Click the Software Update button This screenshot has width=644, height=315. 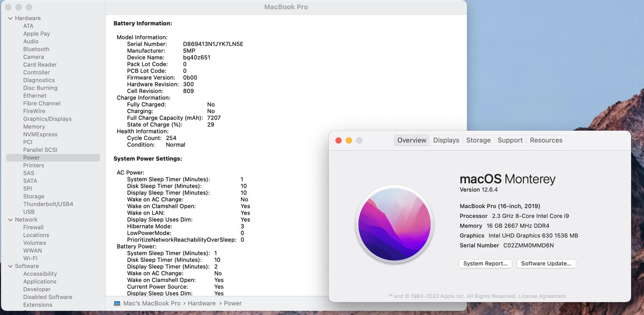[546, 263]
